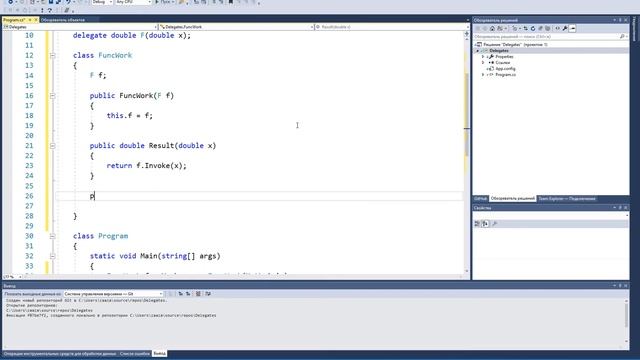Viewport: 640px width, 360px height.
Task: Select Program.cs file in Solution Explorer
Action: (505, 75)
